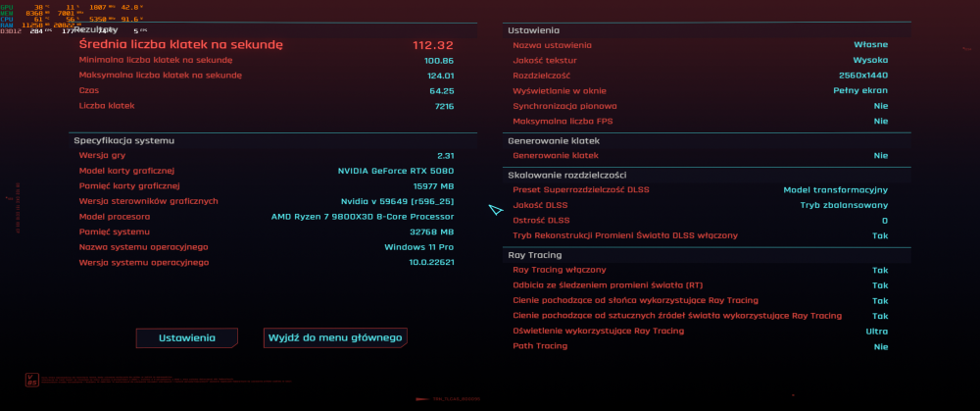Click Oświetlenie Ray Tracing value Ultra
This screenshot has width=980, height=411.
(x=876, y=332)
